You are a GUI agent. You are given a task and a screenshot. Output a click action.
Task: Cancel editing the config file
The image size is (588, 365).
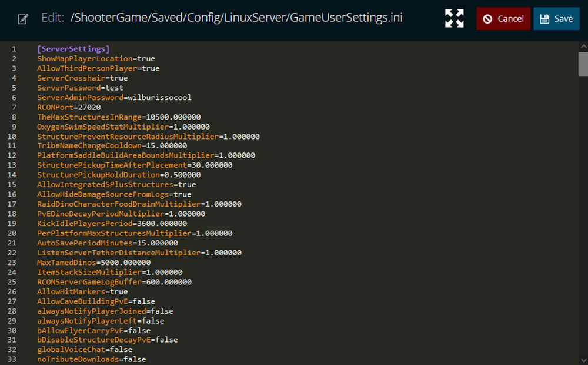[503, 19]
